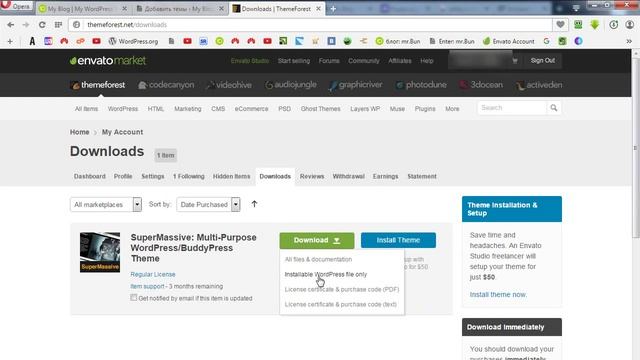Go to the 3docean marketplace
The image size is (640, 360).
[x=481, y=85]
